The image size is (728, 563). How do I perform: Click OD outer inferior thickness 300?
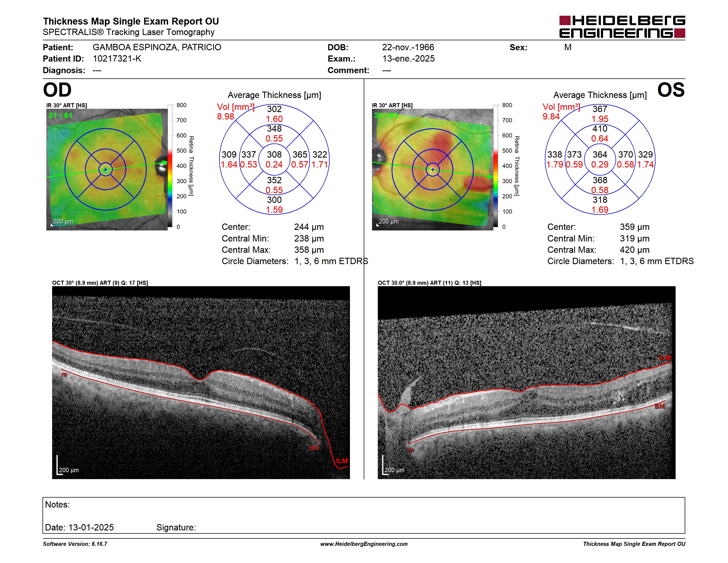pyautogui.click(x=274, y=200)
